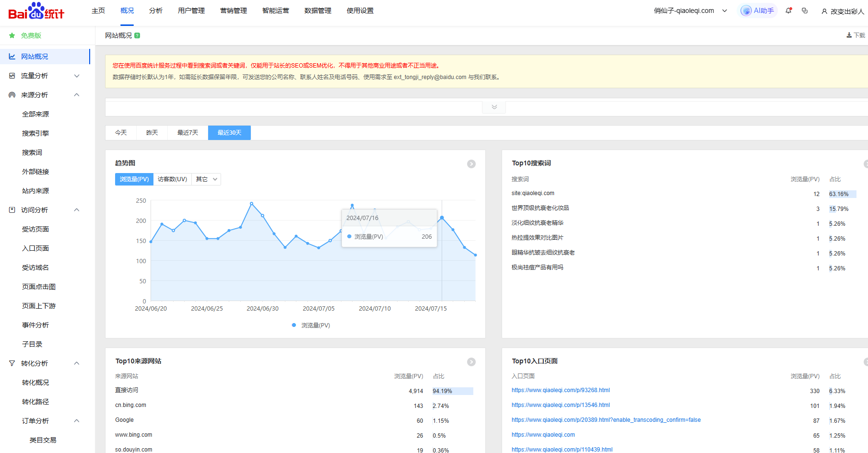Viewport: 868px width, 453px height.
Task: Open the 用户管理 top menu
Action: [x=191, y=11]
